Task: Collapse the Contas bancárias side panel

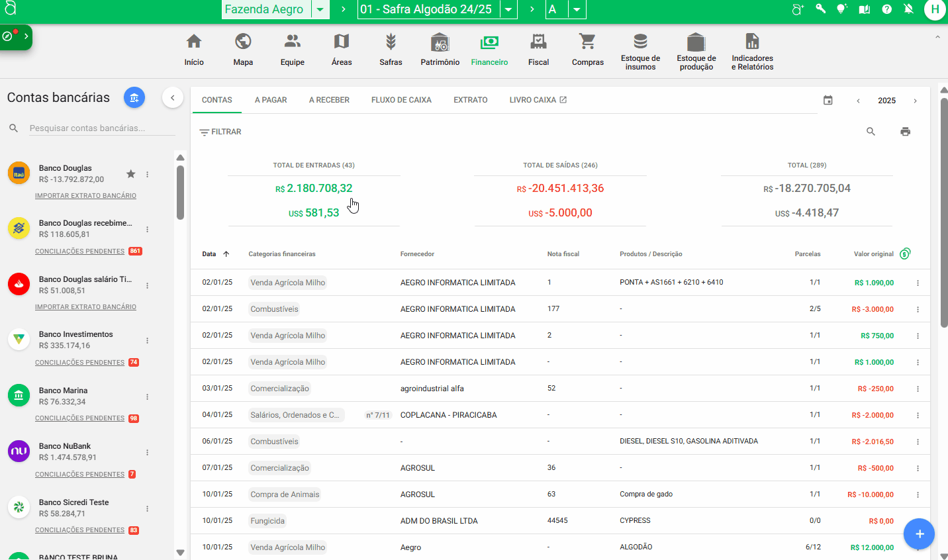Action: [x=172, y=98]
